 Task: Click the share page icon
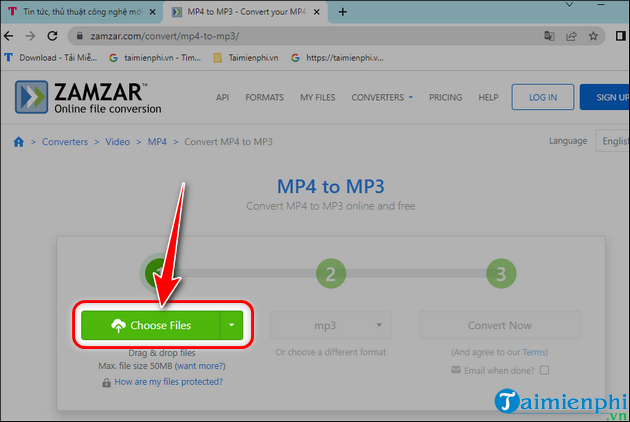(571, 36)
